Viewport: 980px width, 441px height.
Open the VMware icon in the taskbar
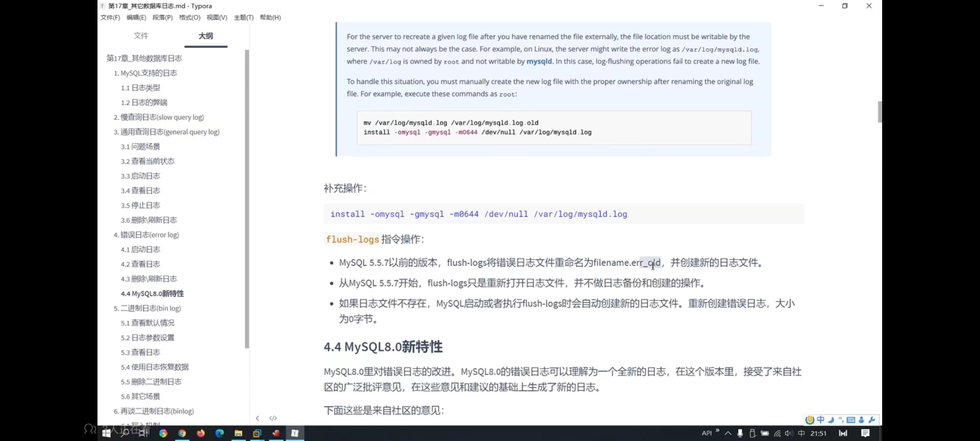pyautogui.click(x=257, y=433)
